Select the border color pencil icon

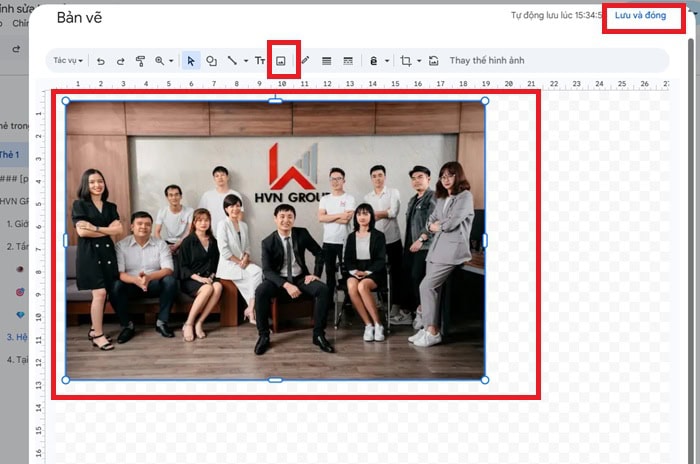tap(305, 60)
